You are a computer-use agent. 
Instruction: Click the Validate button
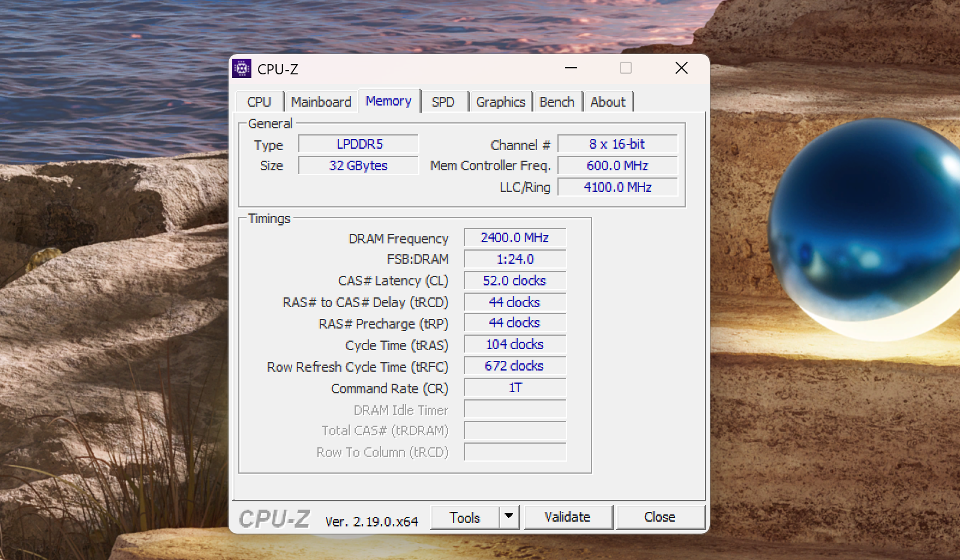pos(568,517)
